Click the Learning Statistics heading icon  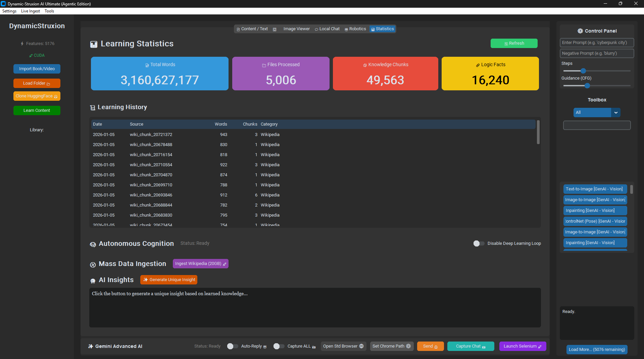94,44
